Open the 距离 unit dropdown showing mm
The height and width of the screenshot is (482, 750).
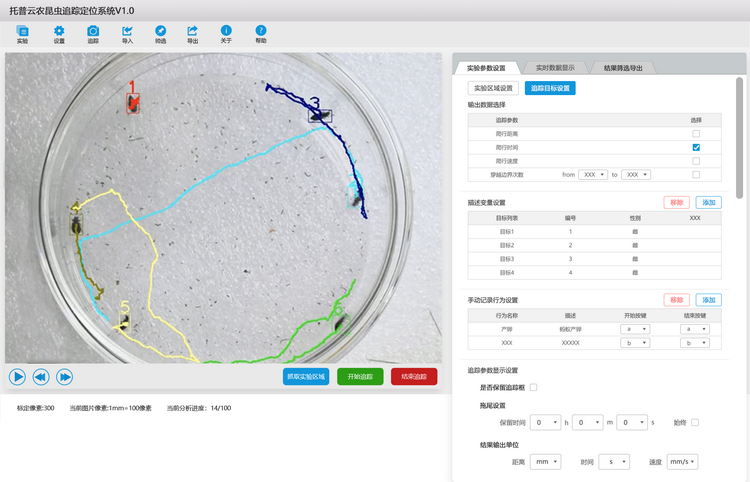click(x=546, y=462)
